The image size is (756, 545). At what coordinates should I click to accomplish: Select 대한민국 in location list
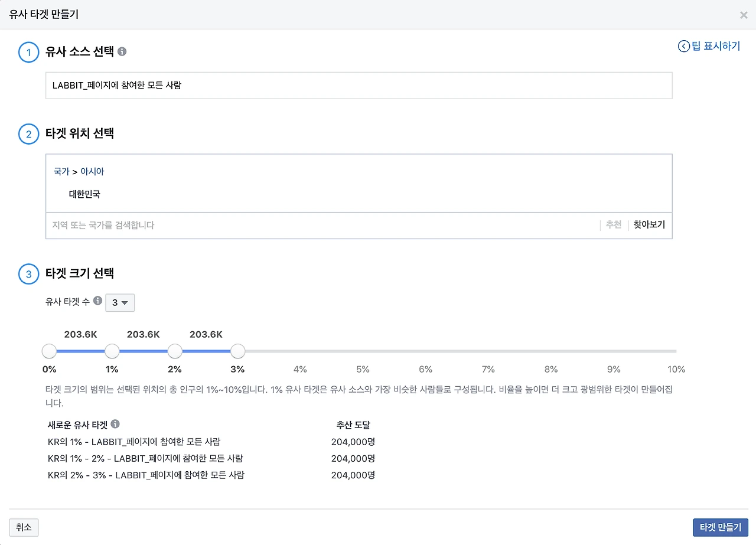[84, 194]
